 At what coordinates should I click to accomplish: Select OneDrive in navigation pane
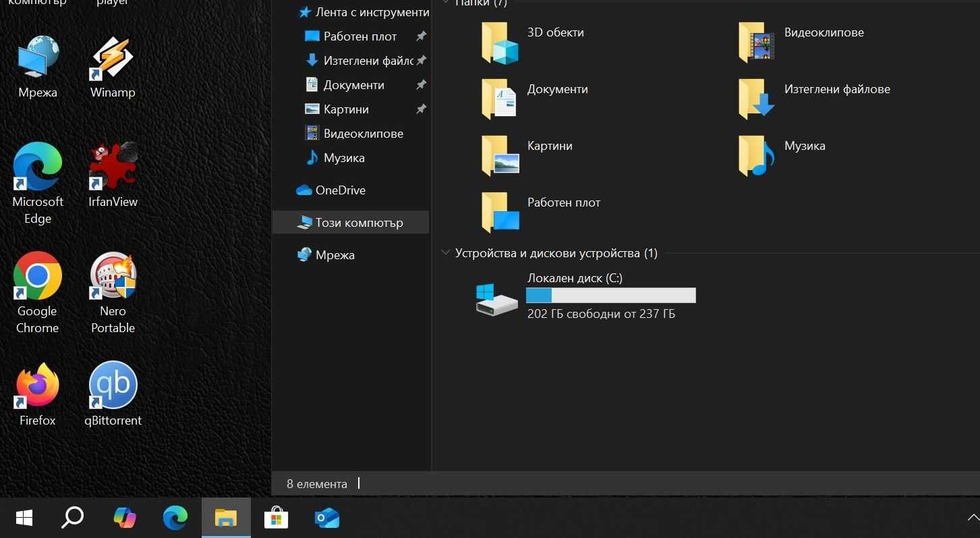pyautogui.click(x=331, y=190)
